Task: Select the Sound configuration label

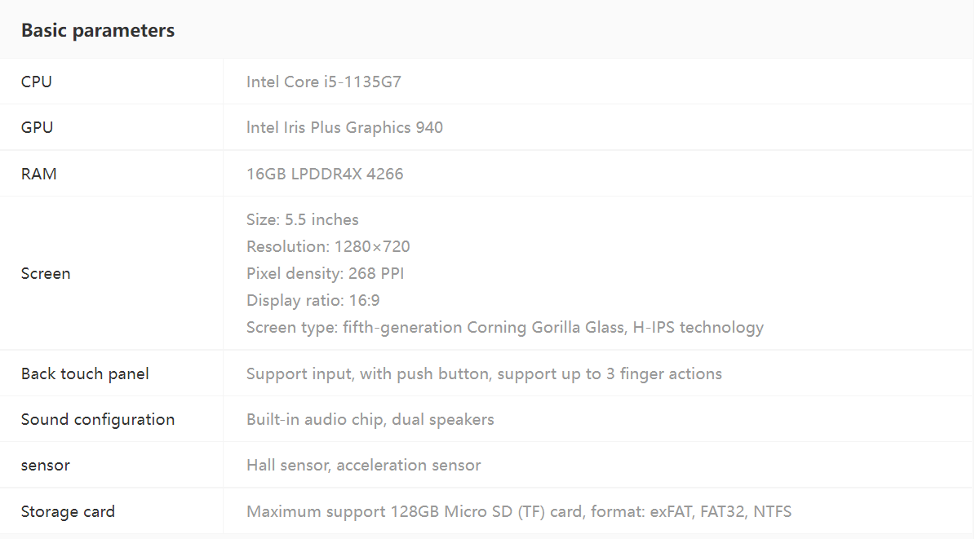Action: click(x=98, y=419)
